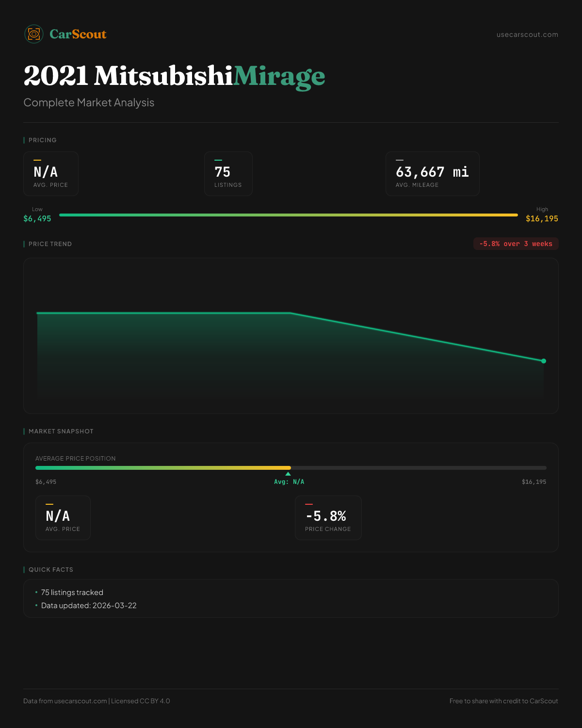Click the -5.8% over 3 weeks badge
Viewport: 582px width, 728px height.
(x=516, y=244)
